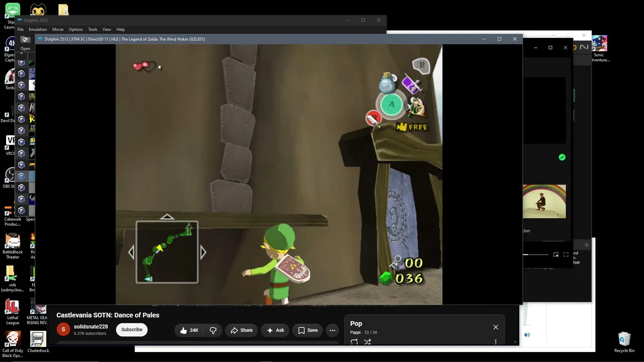Open the View menu in Dolphin
Screen dimensions: 644x362
107,30
